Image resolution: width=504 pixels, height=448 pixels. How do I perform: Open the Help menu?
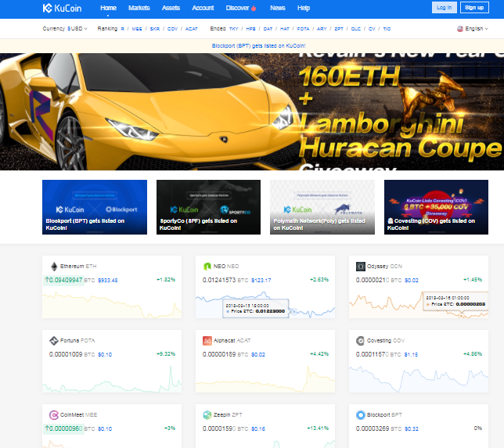pos(304,8)
